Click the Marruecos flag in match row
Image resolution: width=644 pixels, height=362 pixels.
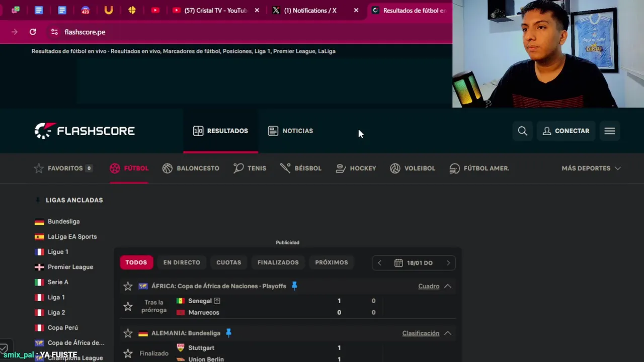(180, 312)
